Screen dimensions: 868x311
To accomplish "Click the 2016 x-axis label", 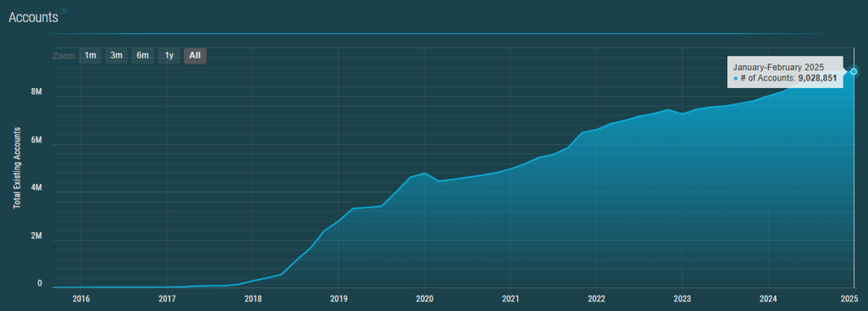I will pos(81,299).
